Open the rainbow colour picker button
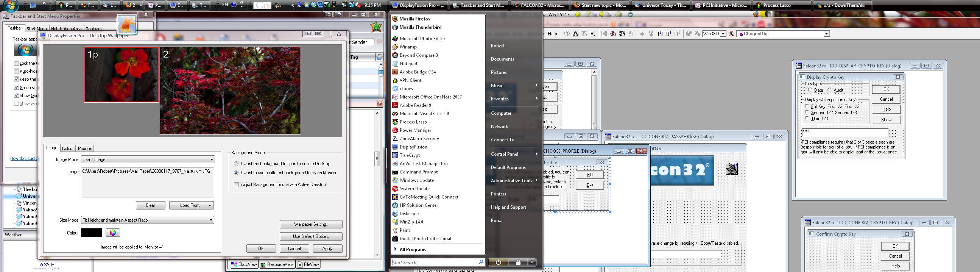 point(112,233)
